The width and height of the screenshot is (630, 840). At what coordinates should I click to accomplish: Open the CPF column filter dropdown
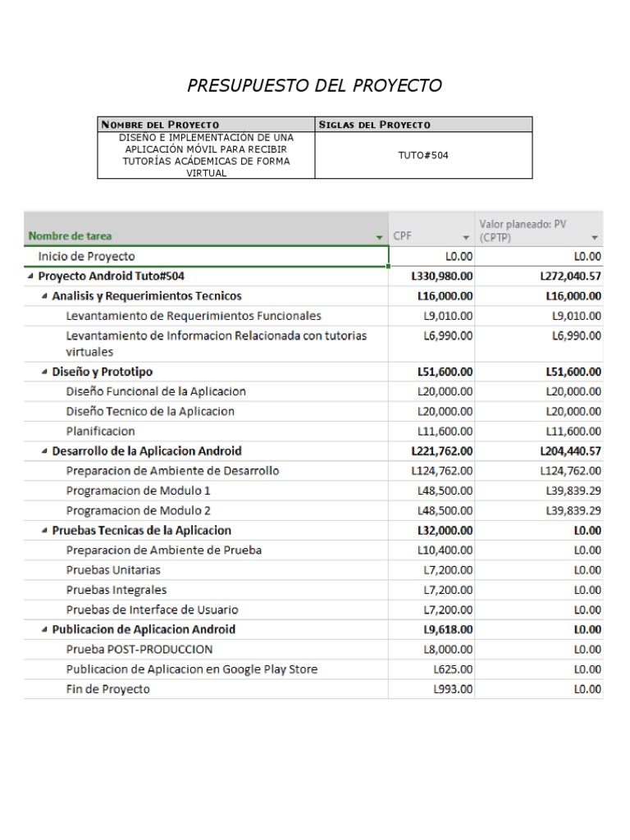tap(466, 237)
